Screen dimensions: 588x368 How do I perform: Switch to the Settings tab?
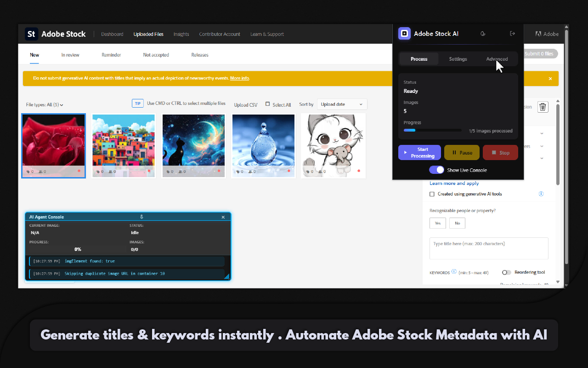[x=458, y=59]
